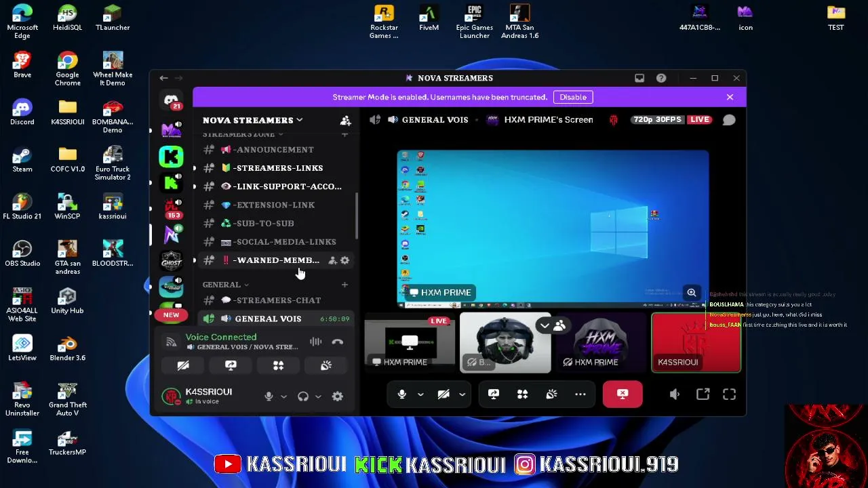Open the STREAMERS-CHAT channel
Screen dimensions: 868x488
275,300
